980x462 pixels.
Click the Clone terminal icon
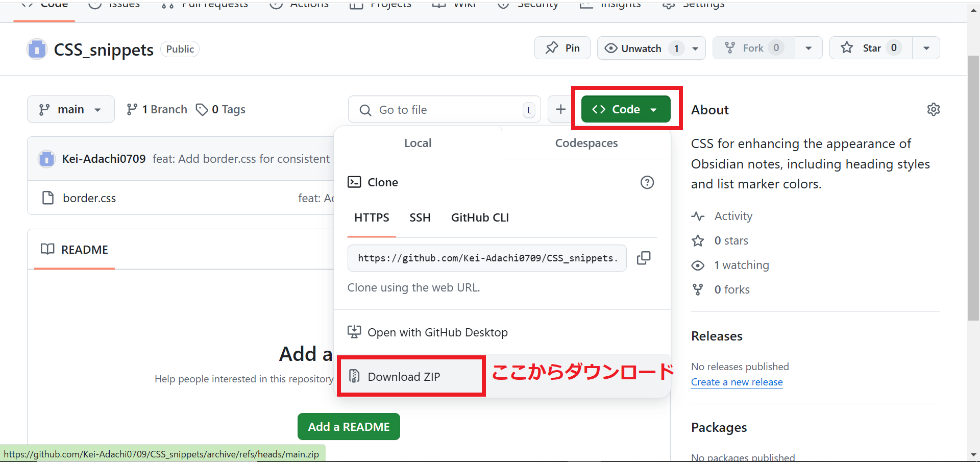pos(354,182)
